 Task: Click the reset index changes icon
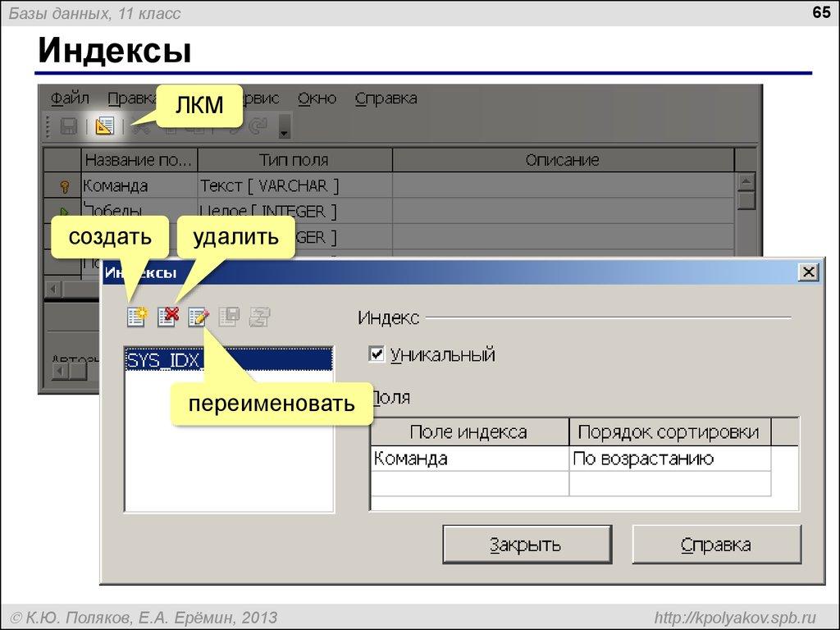pos(258,317)
